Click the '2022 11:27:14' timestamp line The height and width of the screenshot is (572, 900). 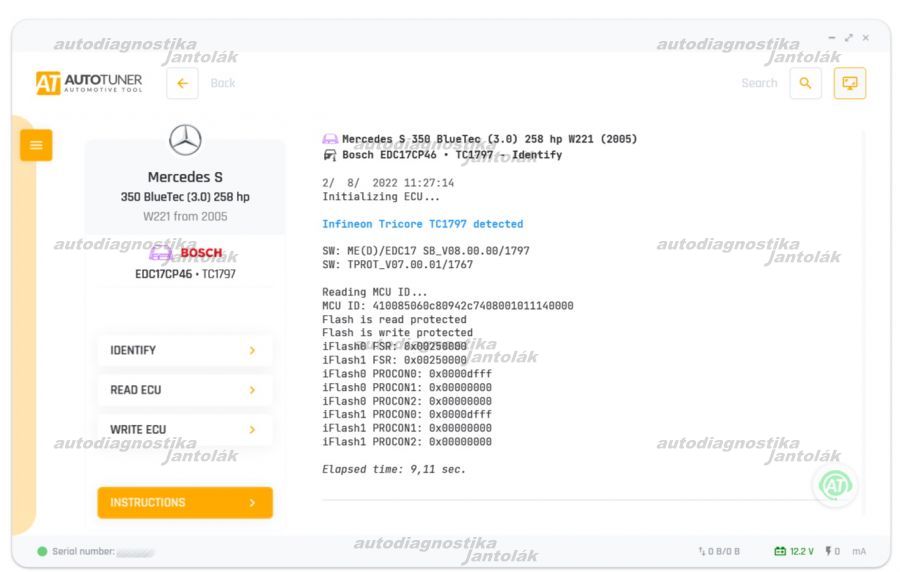click(x=388, y=183)
